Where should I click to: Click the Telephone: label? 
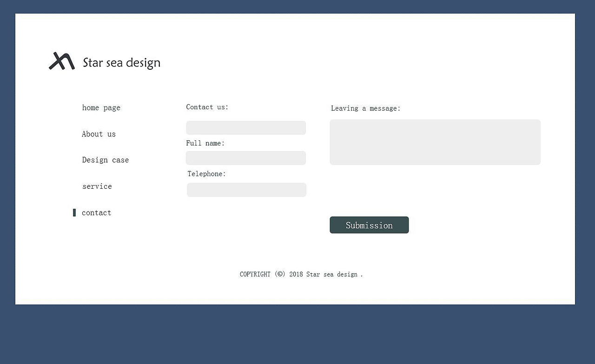(207, 174)
